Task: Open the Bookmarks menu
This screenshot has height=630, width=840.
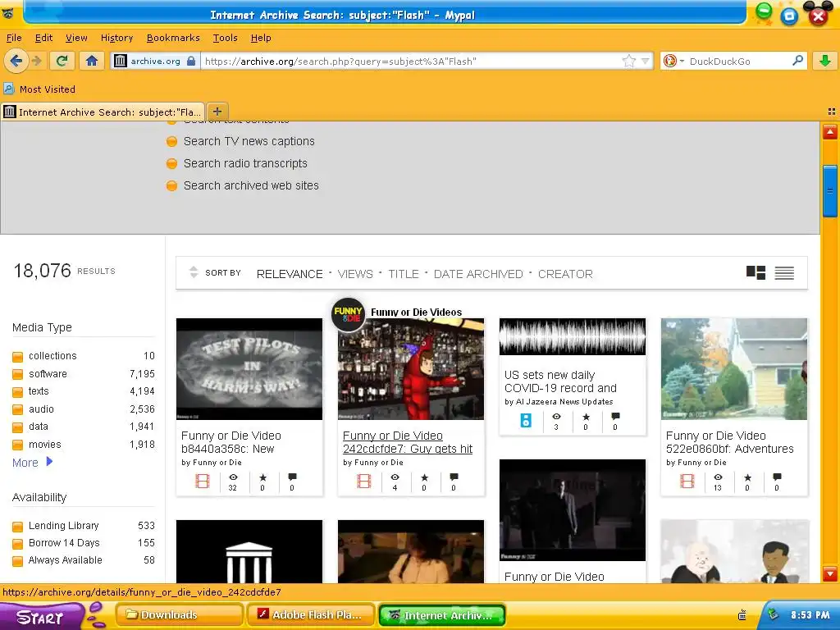Action: 173,38
